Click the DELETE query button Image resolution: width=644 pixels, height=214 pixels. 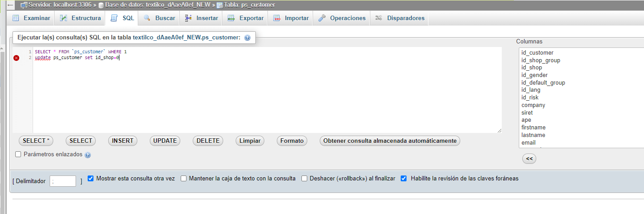pos(208,141)
